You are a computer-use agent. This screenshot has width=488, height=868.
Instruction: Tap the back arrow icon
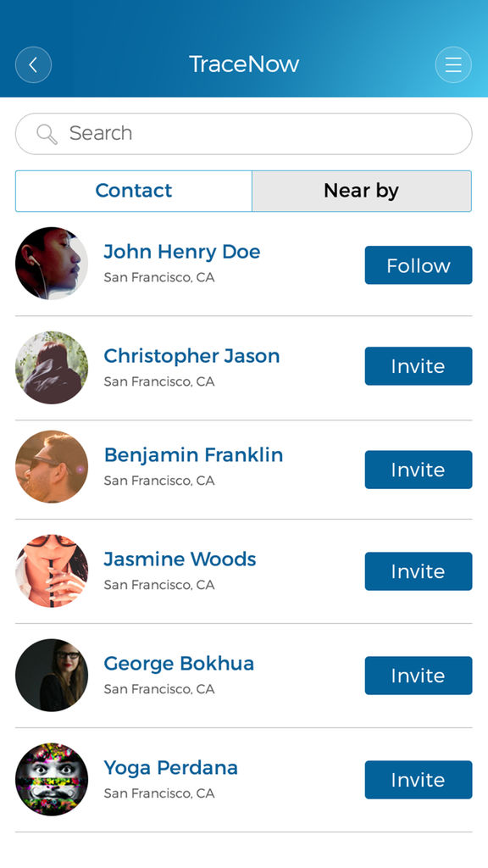(33, 64)
